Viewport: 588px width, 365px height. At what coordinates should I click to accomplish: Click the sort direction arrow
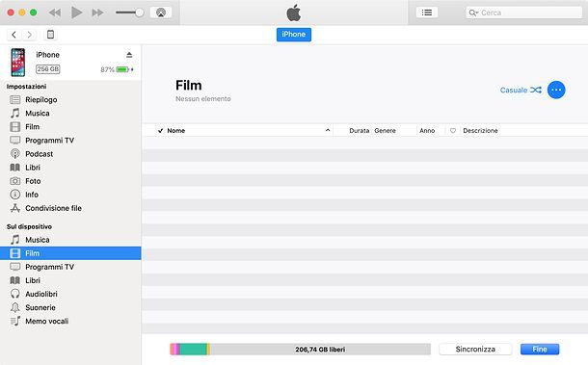pos(328,130)
